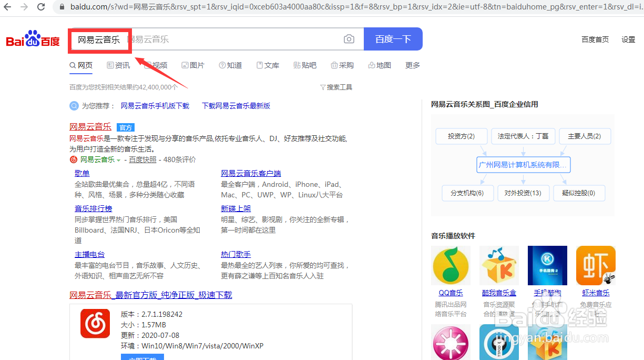The image size is (644, 360).
Task: Select the 网页 tab
Action: (x=81, y=65)
